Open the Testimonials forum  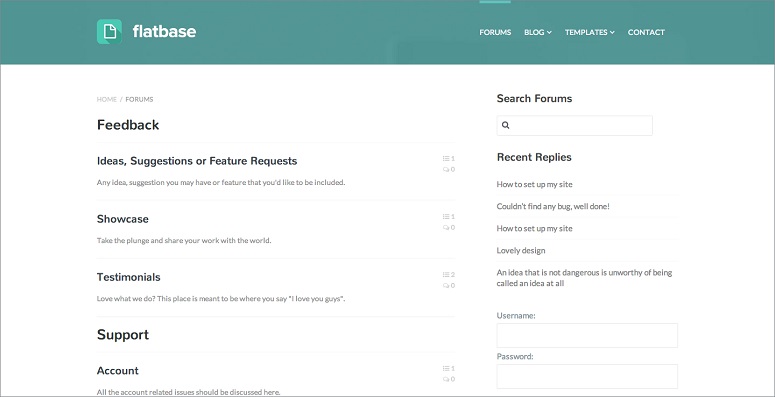pyautogui.click(x=129, y=277)
